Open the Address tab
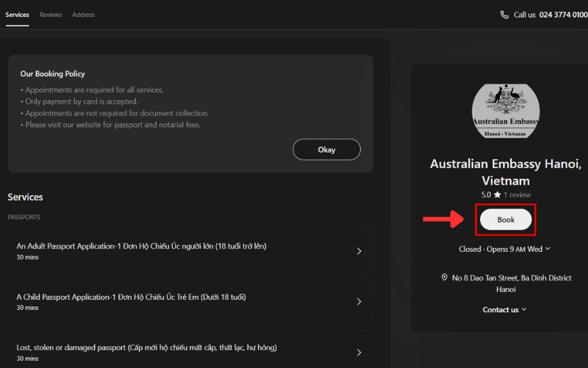The image size is (588, 368). click(83, 15)
